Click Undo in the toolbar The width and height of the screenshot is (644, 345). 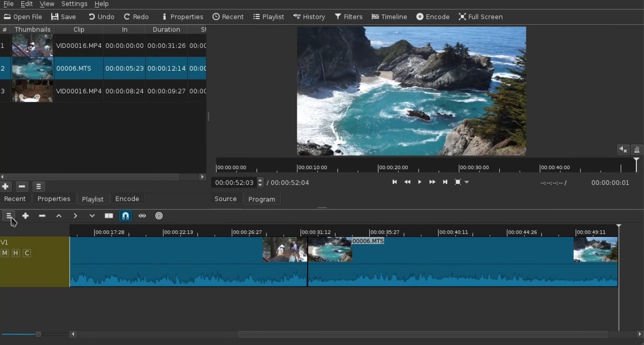click(x=101, y=17)
